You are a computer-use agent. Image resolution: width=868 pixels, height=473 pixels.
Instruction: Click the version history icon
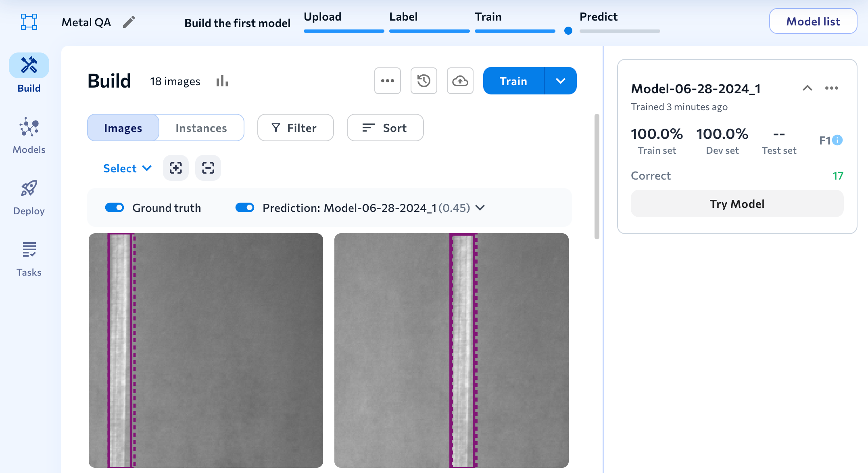(424, 81)
